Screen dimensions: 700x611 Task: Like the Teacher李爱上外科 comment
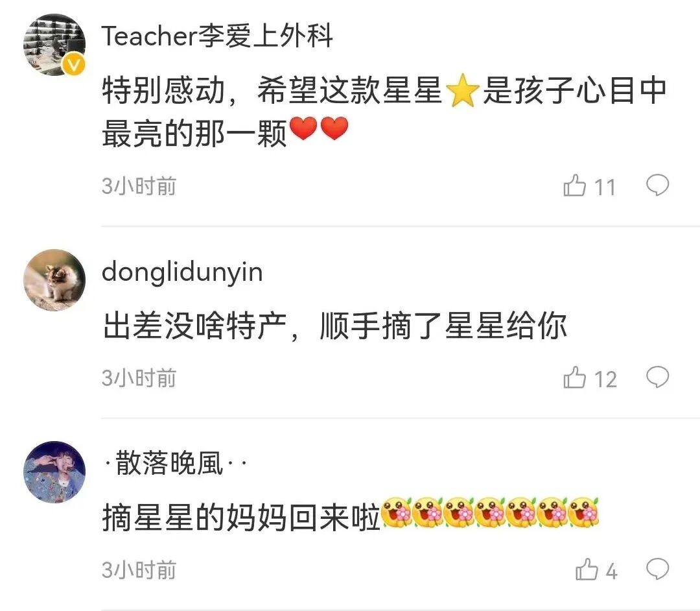pyautogui.click(x=574, y=186)
